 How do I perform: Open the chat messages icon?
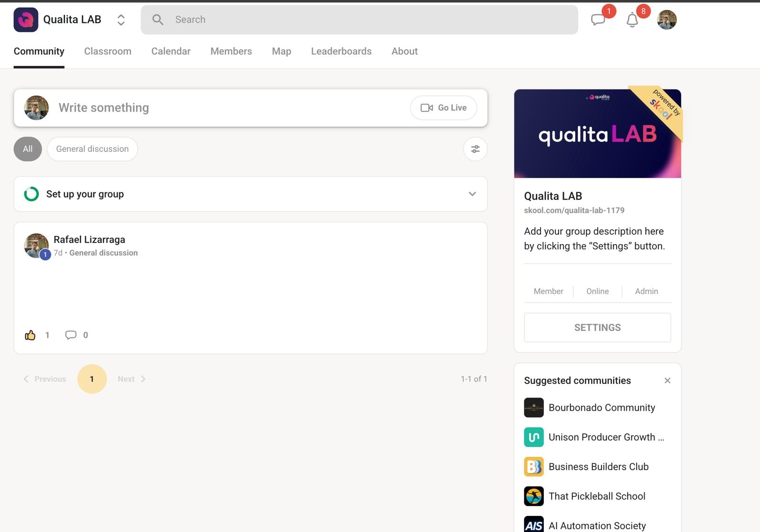(598, 20)
